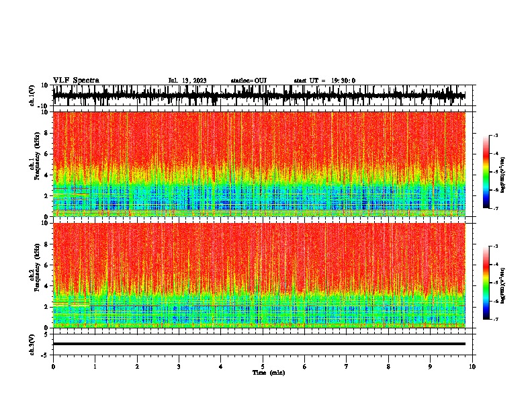Click time axis tick label "5"

[263, 367]
